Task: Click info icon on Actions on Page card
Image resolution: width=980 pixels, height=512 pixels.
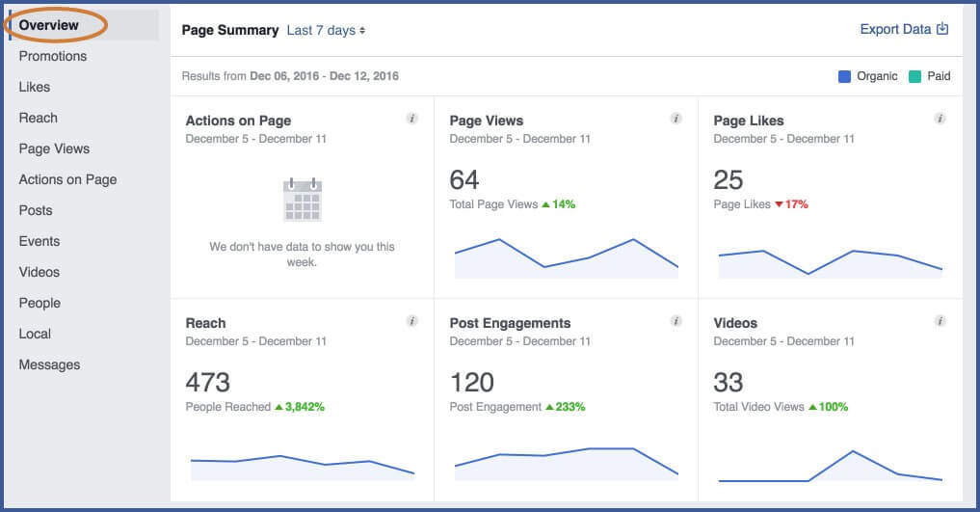Action: coord(411,119)
